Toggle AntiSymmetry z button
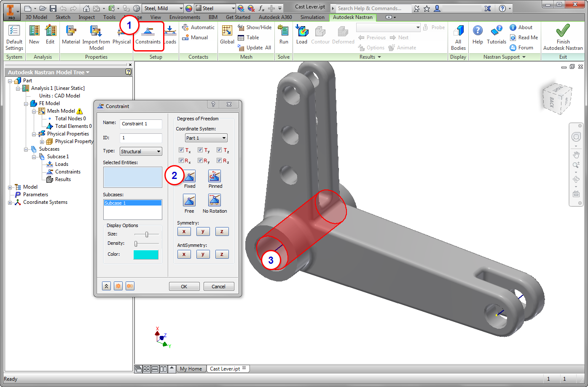 [222, 254]
